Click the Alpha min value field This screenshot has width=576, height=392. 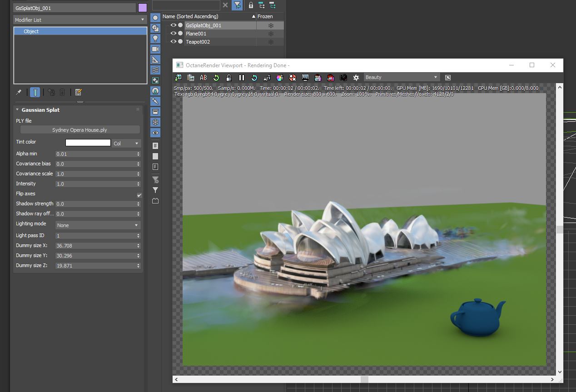[95, 154]
